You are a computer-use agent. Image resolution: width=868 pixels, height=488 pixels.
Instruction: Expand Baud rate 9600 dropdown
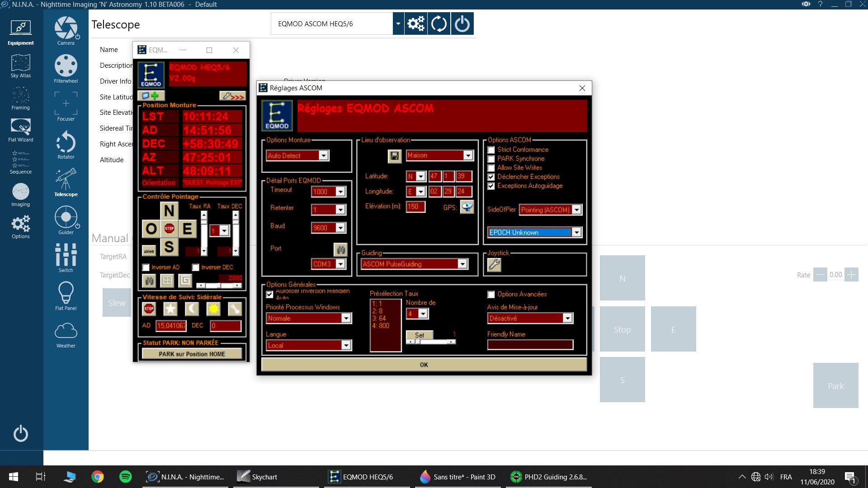click(340, 228)
